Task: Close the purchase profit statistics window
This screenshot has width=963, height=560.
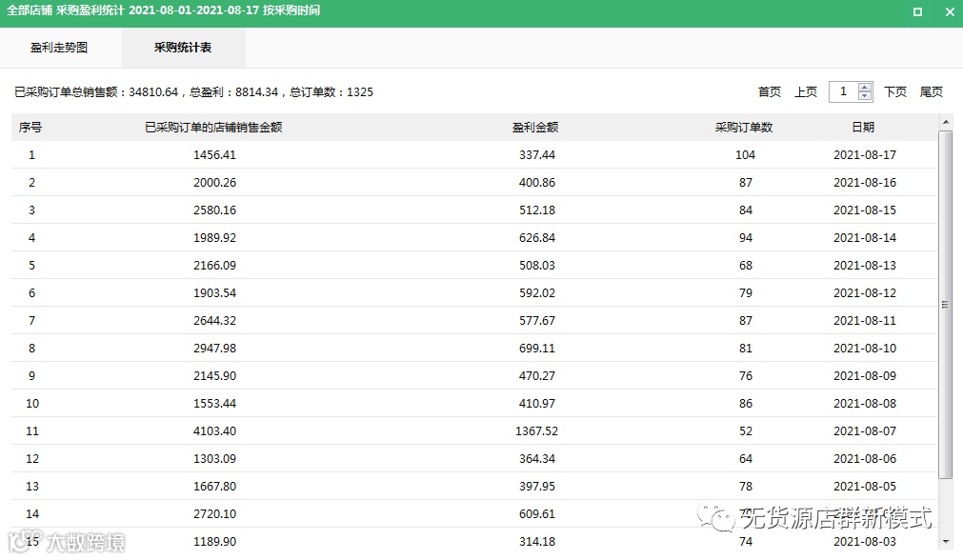Action: click(x=950, y=11)
